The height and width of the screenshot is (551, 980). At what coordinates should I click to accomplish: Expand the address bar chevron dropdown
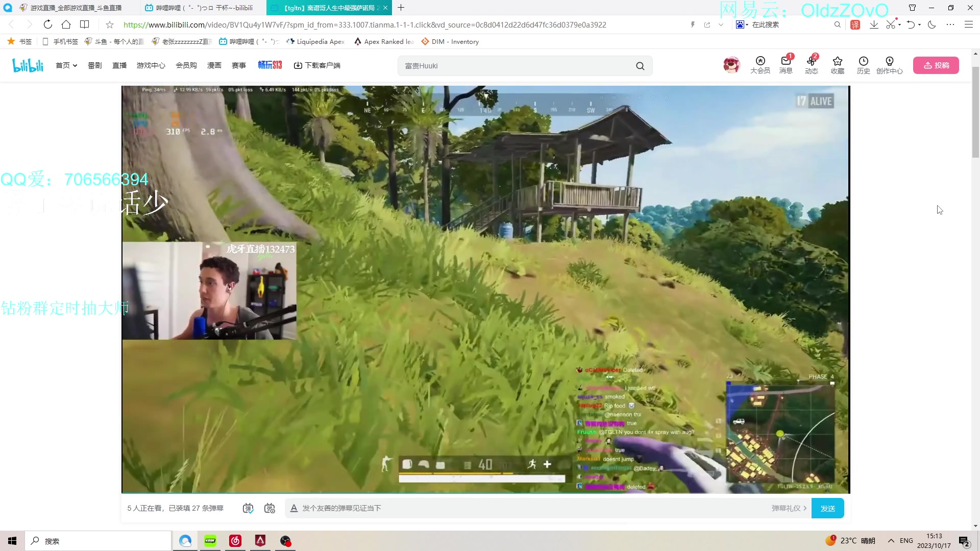click(721, 24)
